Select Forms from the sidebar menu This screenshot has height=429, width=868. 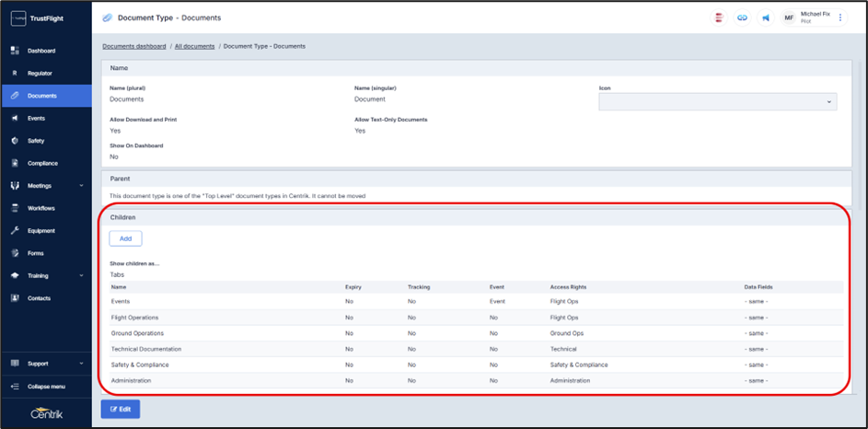pyautogui.click(x=36, y=253)
